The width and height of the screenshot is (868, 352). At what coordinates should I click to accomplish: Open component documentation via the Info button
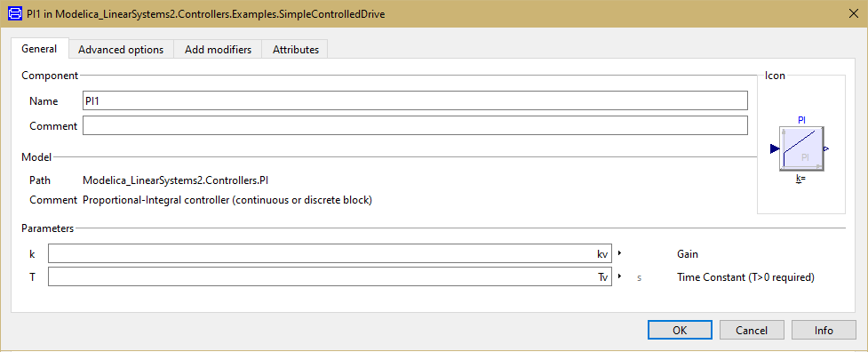(x=824, y=330)
